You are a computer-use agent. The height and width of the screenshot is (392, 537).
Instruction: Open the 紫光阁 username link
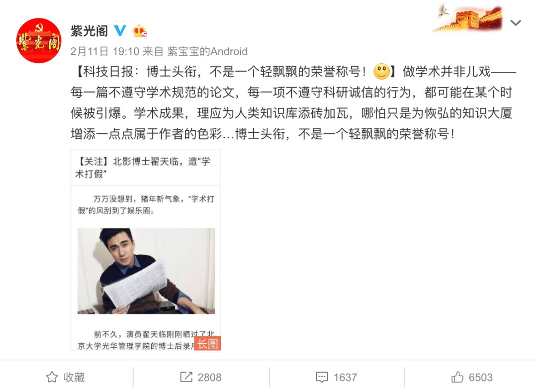(89, 31)
